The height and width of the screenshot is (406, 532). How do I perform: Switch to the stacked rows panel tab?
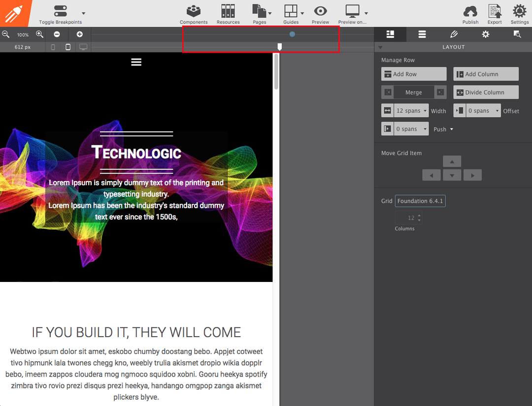coord(422,34)
